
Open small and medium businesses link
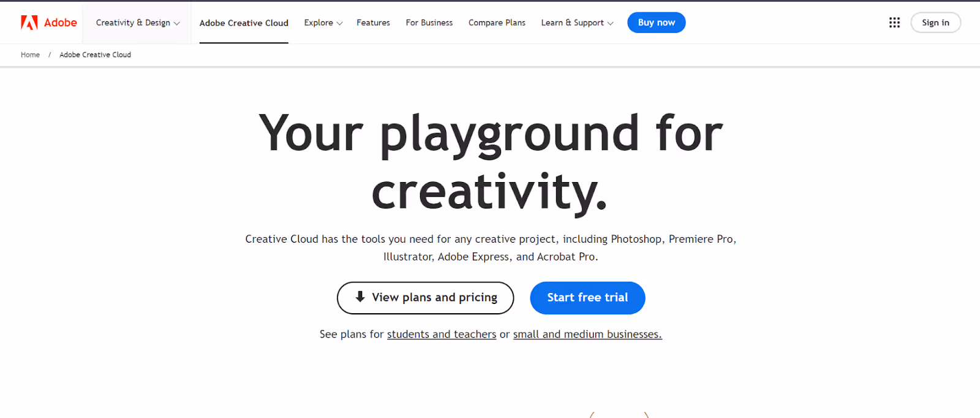[x=587, y=334]
